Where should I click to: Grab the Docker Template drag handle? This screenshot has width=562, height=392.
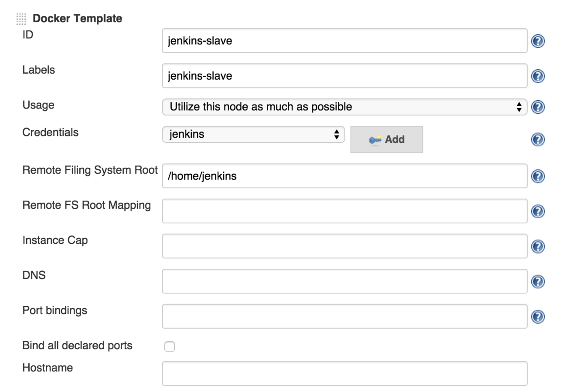[21, 19]
